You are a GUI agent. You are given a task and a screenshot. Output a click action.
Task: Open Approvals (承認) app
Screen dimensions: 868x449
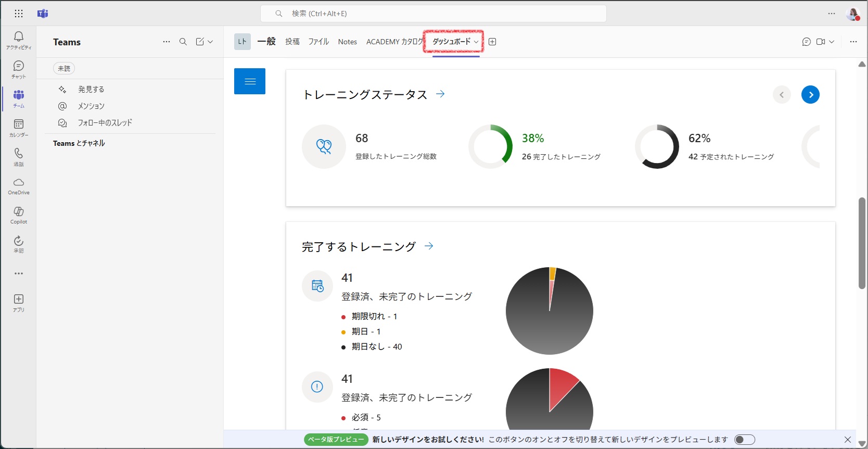click(19, 244)
